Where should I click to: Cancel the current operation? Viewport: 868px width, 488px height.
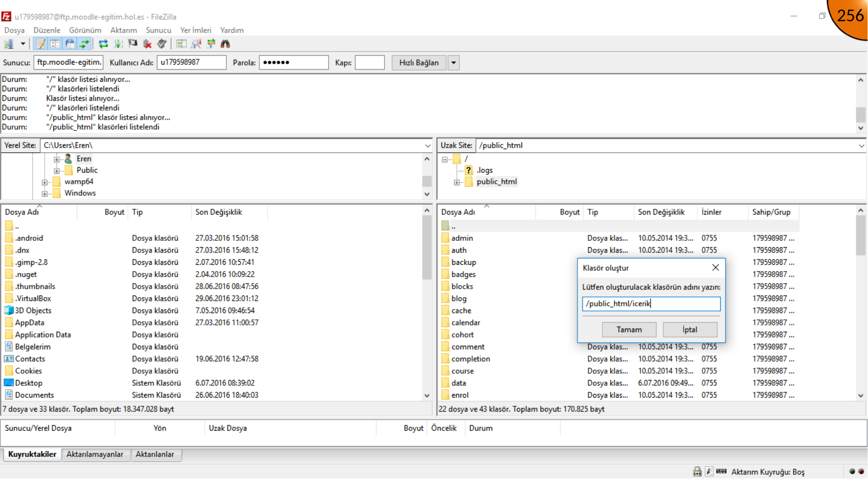[x=132, y=44]
